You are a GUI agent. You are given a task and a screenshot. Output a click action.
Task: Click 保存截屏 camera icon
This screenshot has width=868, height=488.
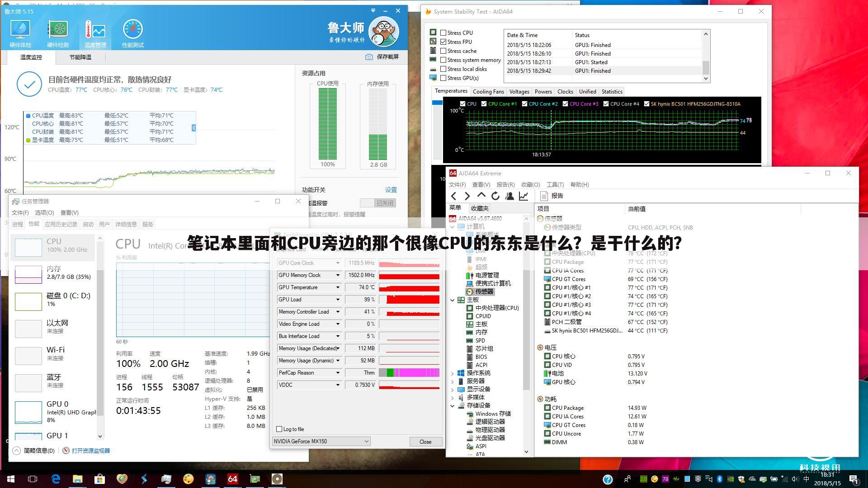coord(369,57)
